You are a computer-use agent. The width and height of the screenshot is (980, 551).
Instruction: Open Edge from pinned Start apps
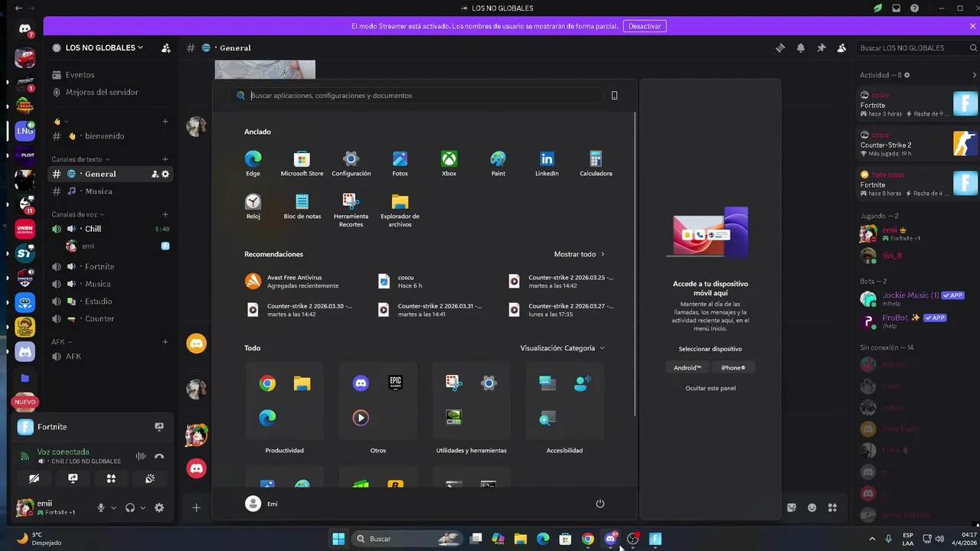(253, 163)
